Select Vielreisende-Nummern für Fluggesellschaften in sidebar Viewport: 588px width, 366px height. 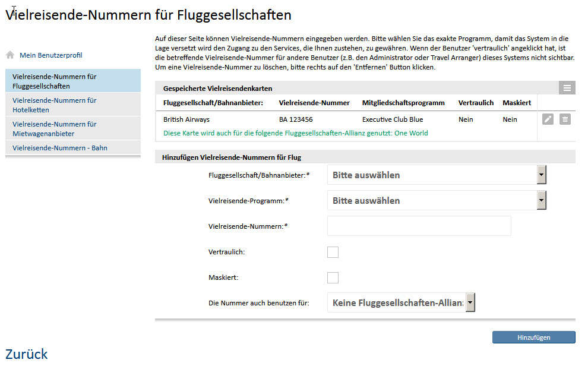coord(73,81)
